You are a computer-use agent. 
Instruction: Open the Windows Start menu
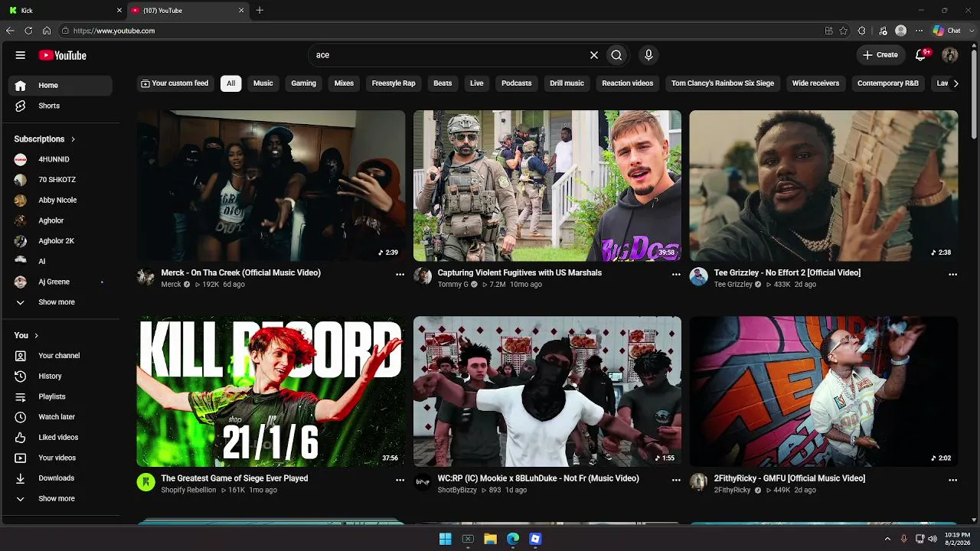click(445, 539)
